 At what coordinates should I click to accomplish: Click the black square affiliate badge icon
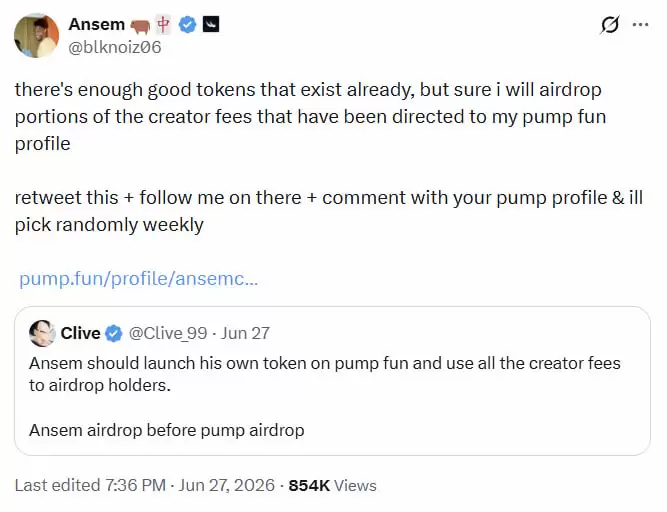211,24
